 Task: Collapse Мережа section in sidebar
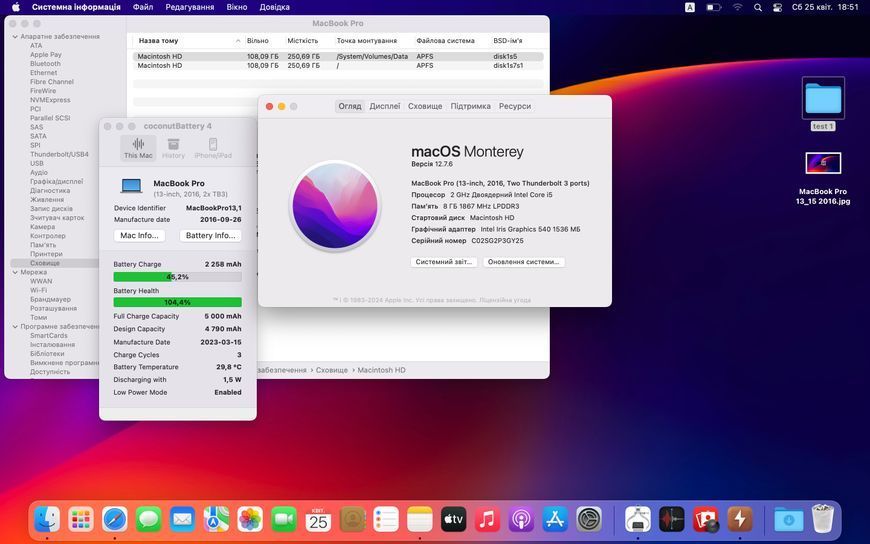pyautogui.click(x=15, y=273)
